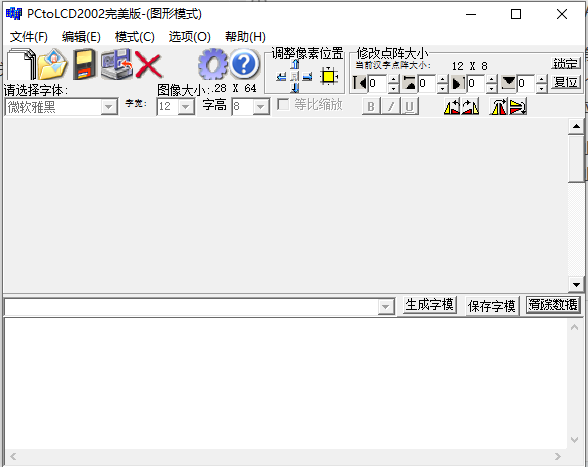The width and height of the screenshot is (588, 467).
Task: Rotate image counterclockwise icon
Action: (452, 107)
